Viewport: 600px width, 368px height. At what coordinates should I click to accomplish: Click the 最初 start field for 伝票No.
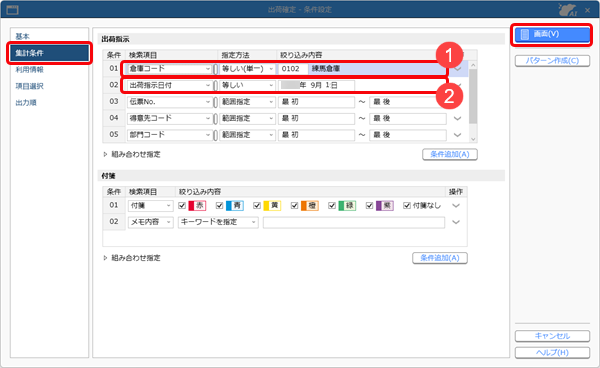click(x=316, y=102)
